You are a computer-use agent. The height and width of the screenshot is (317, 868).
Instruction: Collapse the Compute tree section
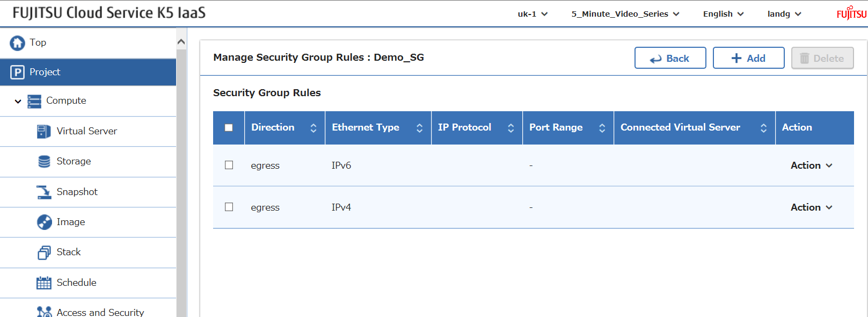pos(18,101)
